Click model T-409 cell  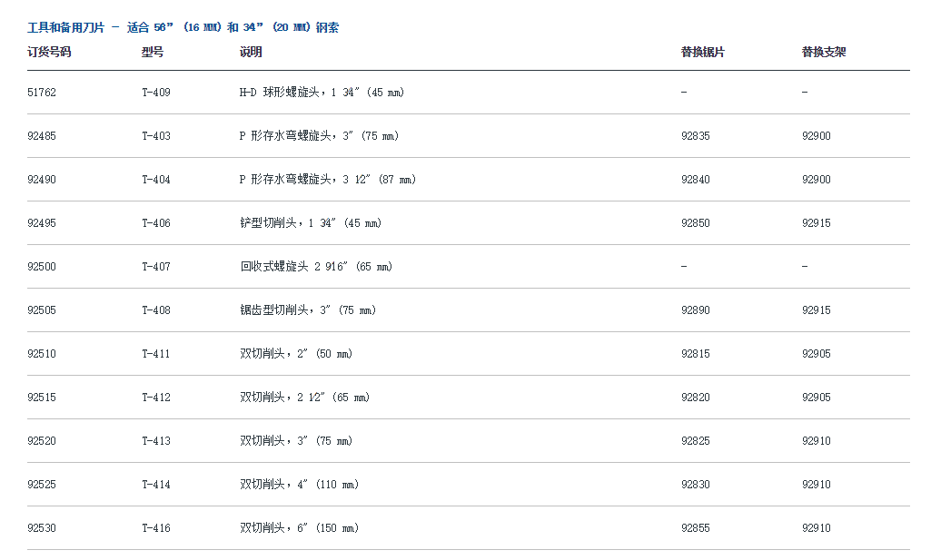click(x=155, y=93)
